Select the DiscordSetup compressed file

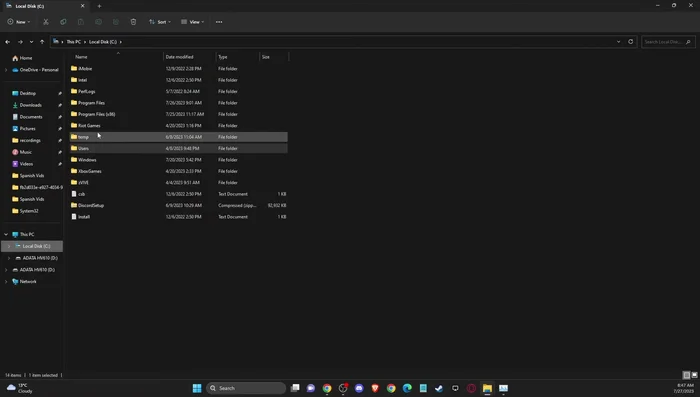click(x=179, y=205)
